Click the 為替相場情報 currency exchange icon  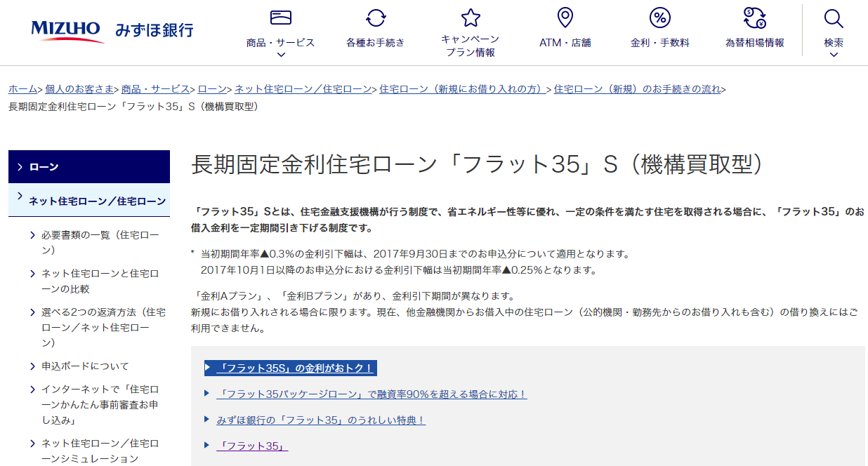pos(754,18)
